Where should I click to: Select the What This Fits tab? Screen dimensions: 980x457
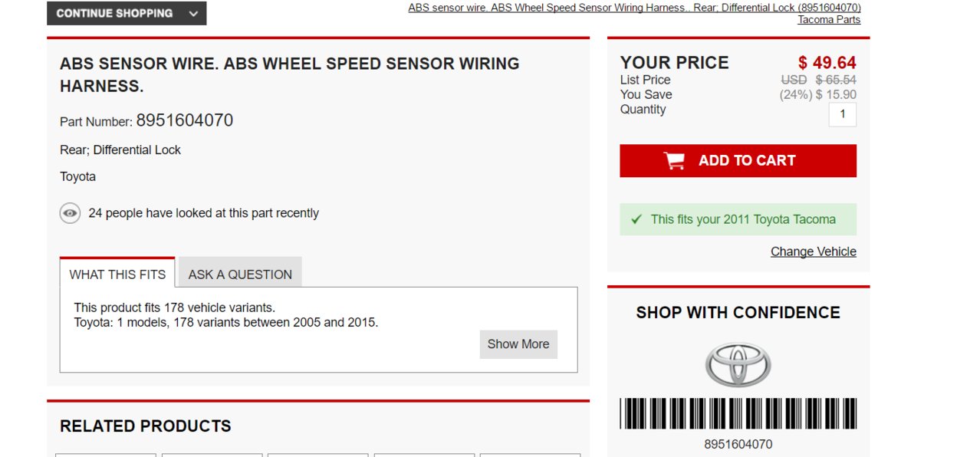pos(117,274)
